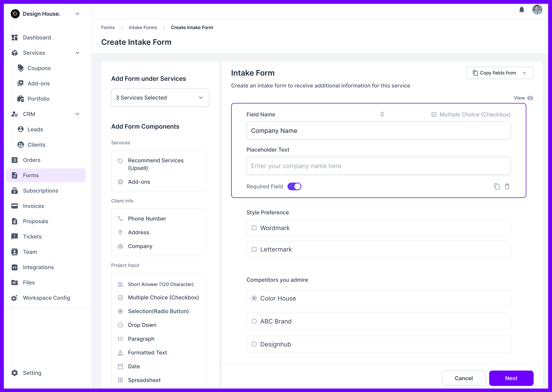
Task: Click Cancel to discard the form
Action: [464, 378]
